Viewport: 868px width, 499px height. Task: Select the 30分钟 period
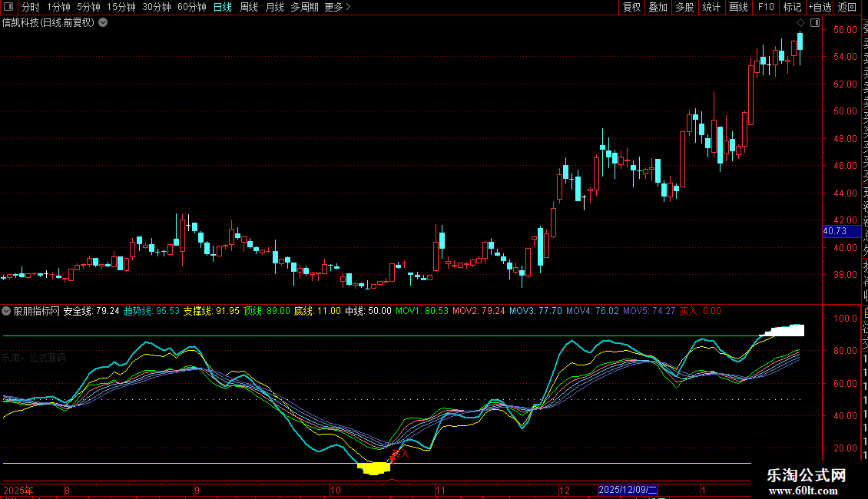(x=157, y=7)
